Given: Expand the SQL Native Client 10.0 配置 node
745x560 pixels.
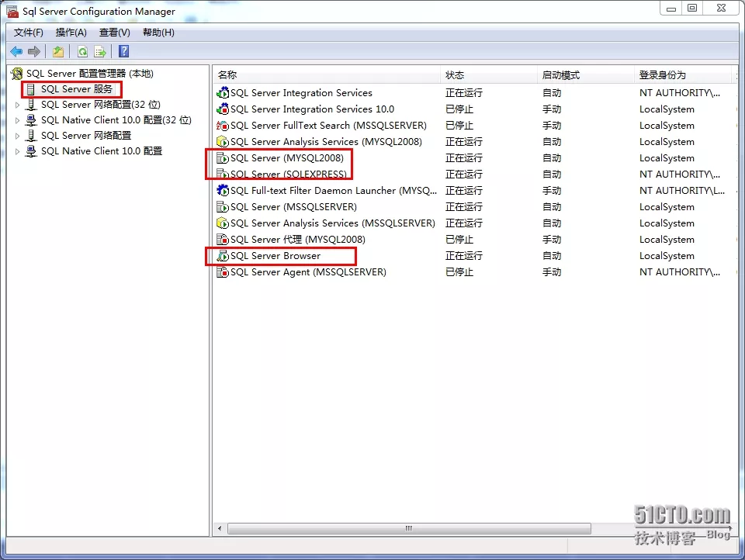Looking at the screenshot, I should tap(18, 151).
